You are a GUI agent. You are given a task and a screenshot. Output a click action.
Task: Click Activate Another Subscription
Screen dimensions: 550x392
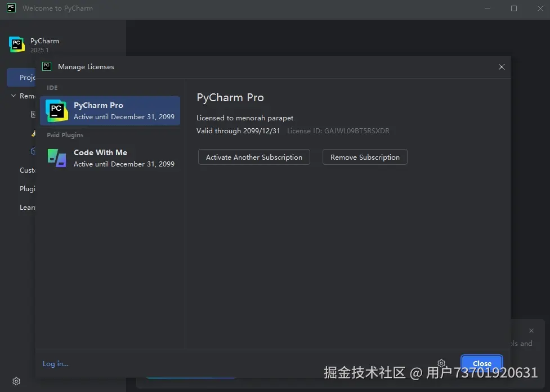pyautogui.click(x=253, y=157)
